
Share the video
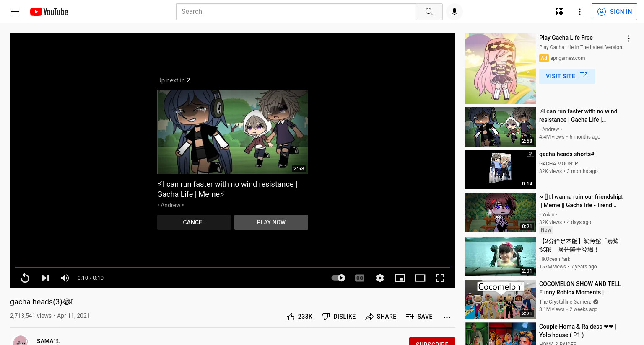click(381, 317)
